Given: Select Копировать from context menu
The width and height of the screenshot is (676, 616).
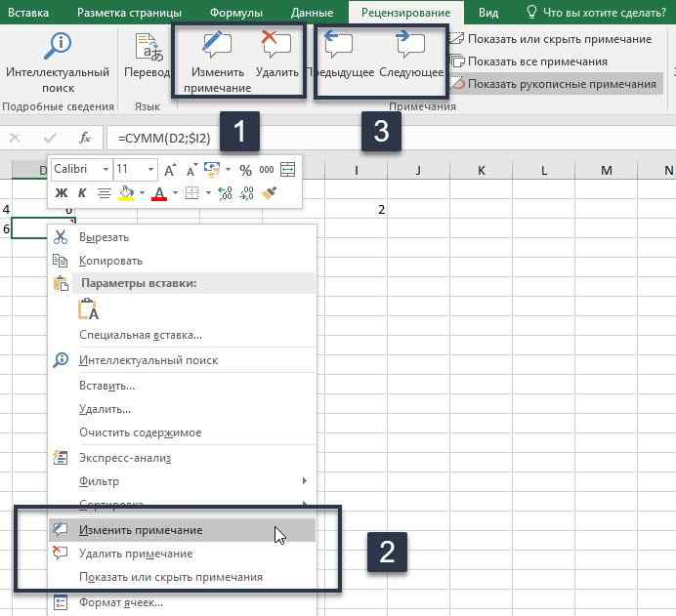Looking at the screenshot, I should pyautogui.click(x=183, y=261).
